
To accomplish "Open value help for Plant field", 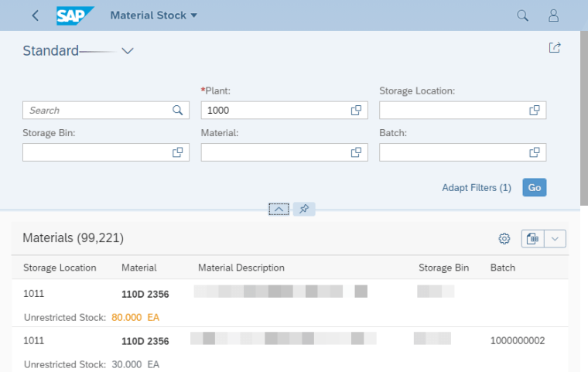I will [x=356, y=111].
